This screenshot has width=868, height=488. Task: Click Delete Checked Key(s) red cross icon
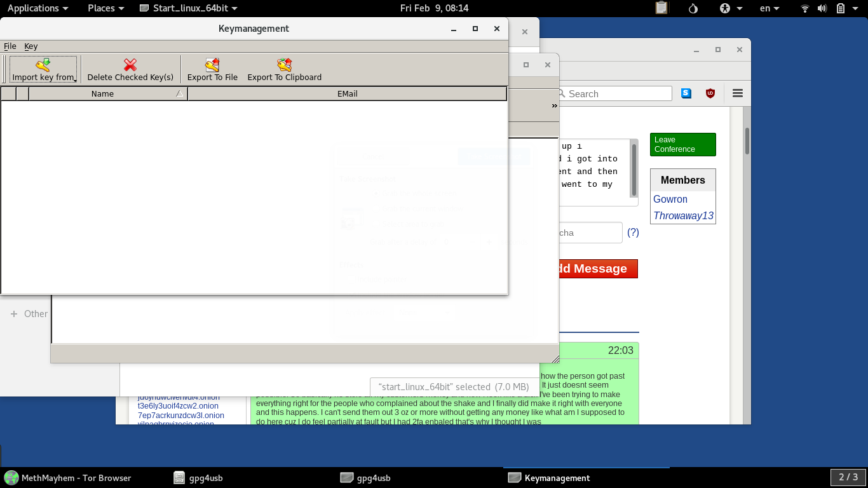point(130,65)
